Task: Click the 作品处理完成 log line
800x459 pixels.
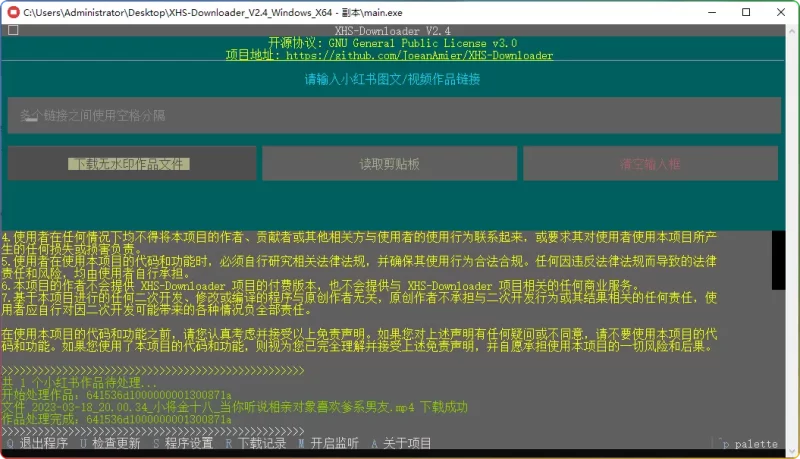Action: (116, 419)
